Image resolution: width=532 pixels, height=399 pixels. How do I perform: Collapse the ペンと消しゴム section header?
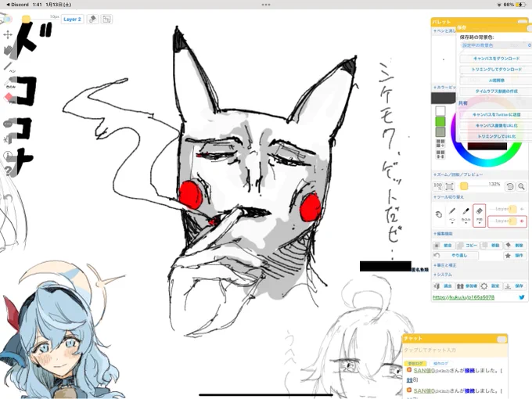444,31
